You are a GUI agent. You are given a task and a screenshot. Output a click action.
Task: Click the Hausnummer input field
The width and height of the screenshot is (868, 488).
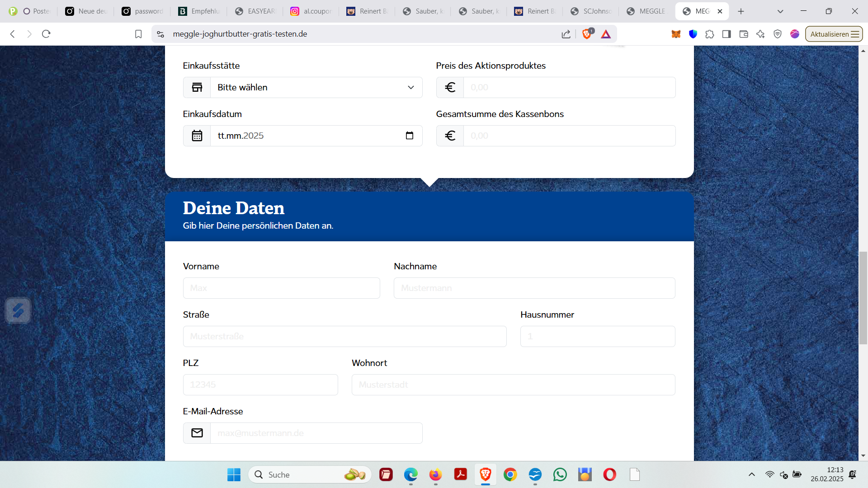click(x=598, y=336)
